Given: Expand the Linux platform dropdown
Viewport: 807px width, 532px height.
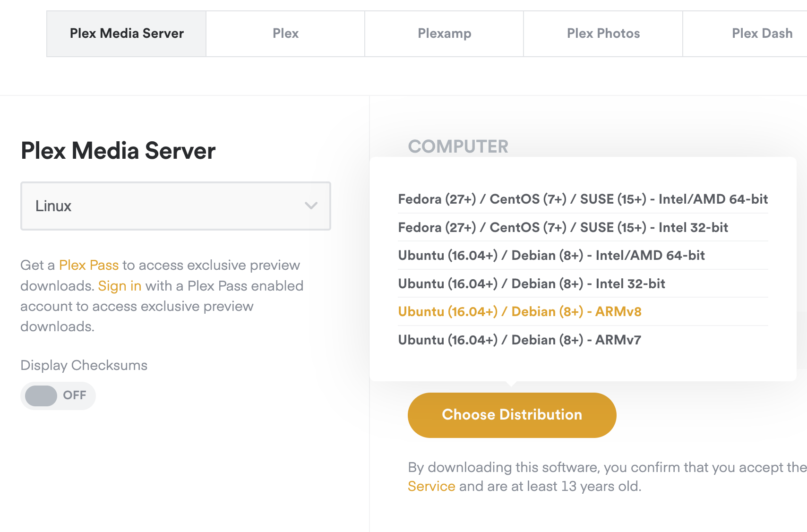Looking at the screenshot, I should point(175,206).
